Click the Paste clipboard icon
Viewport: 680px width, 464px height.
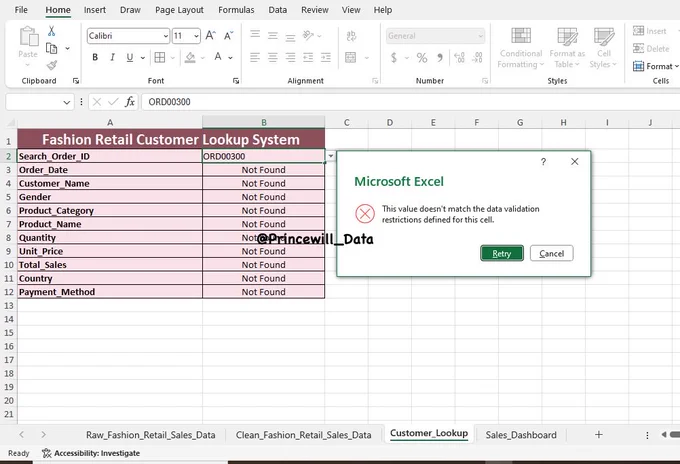pos(29,36)
